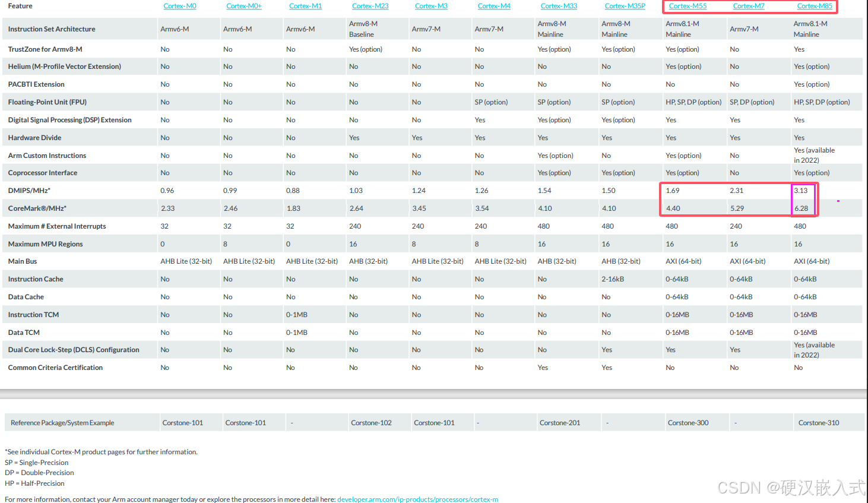Click the 'Armv8-M Baseline' cell
Viewport: 868px width, 503px height.
363,29
